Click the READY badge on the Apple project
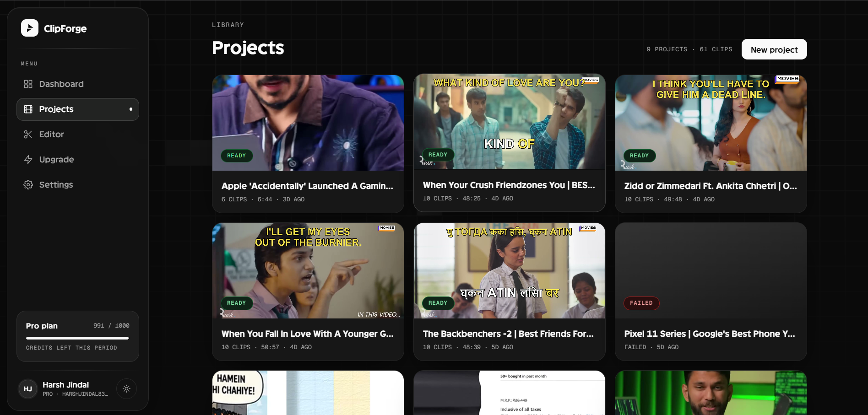Viewport: 868px width, 415px height. point(237,156)
